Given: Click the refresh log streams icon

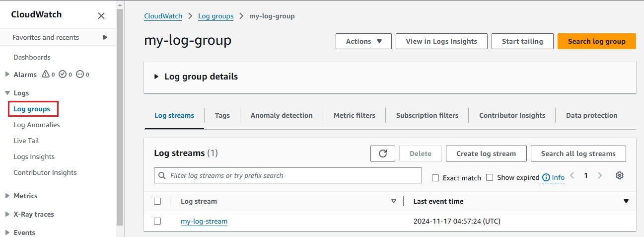Looking at the screenshot, I should (x=382, y=154).
